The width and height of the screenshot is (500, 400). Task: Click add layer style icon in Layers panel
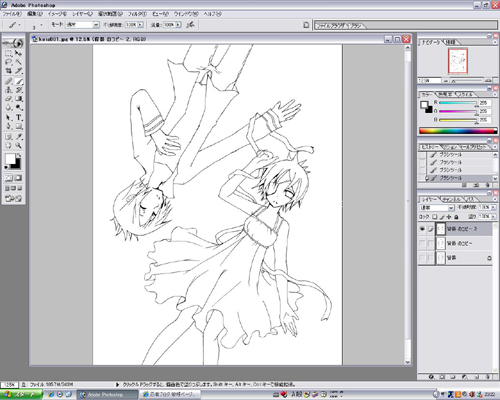click(x=431, y=377)
